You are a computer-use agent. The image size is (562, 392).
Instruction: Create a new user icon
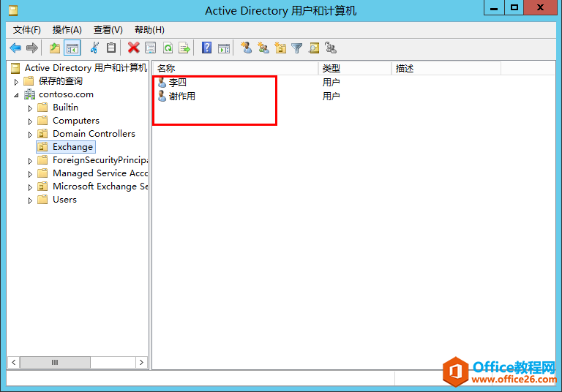point(246,48)
